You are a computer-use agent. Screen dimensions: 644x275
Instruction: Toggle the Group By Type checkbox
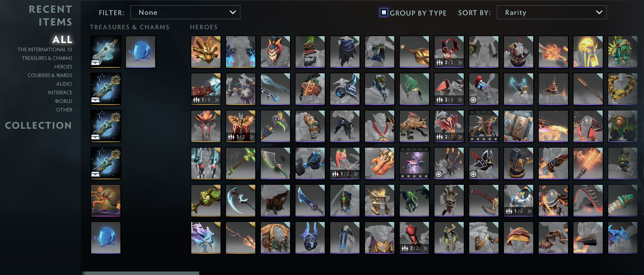[x=384, y=13]
